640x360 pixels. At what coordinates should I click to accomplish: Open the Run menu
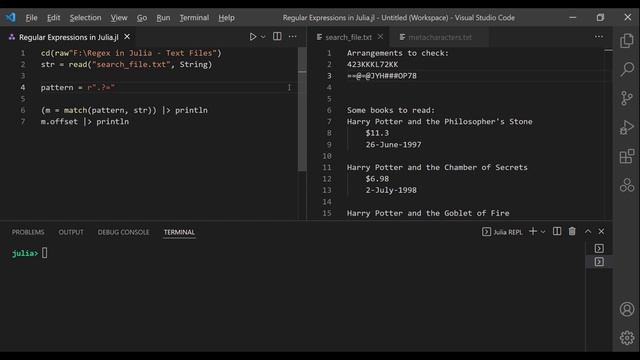click(163, 18)
